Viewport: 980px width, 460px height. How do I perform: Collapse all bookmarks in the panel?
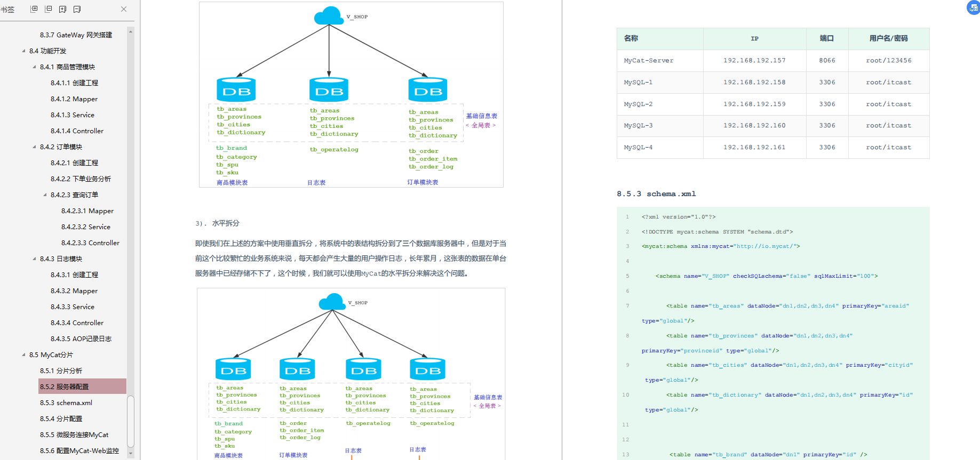click(49, 9)
